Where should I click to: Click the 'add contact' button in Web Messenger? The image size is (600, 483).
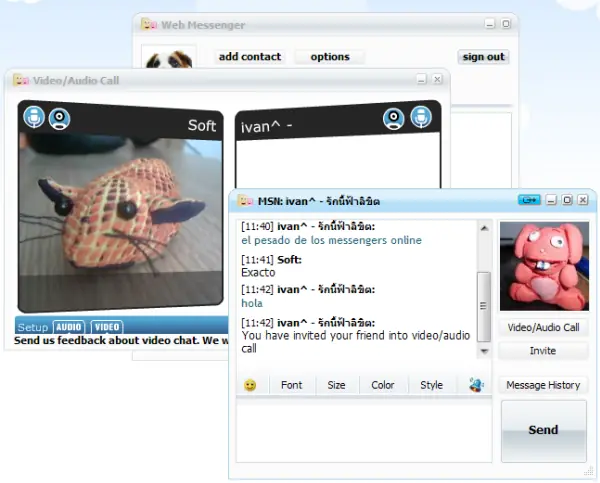click(250, 57)
